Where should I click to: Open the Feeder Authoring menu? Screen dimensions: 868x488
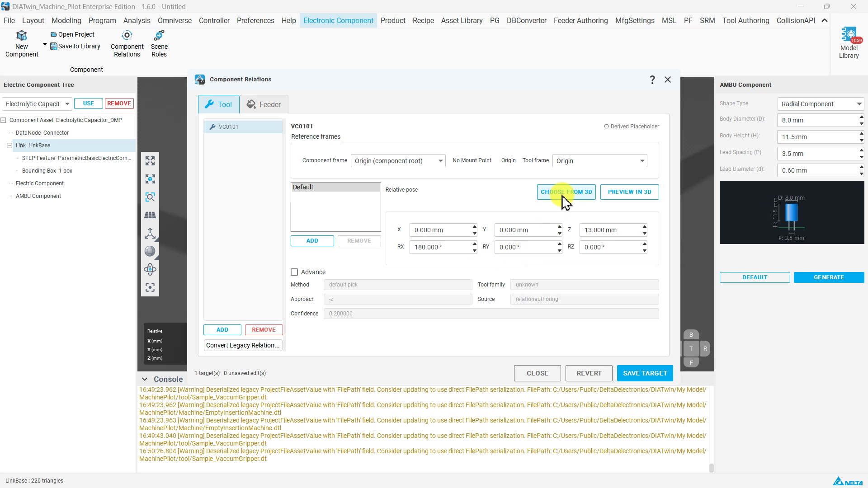[580, 21]
